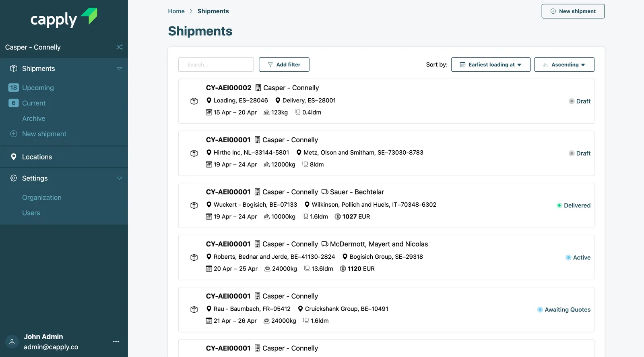The width and height of the screenshot is (644, 357).
Task: Click the Shipments box icon in sidebar
Action: point(14,68)
